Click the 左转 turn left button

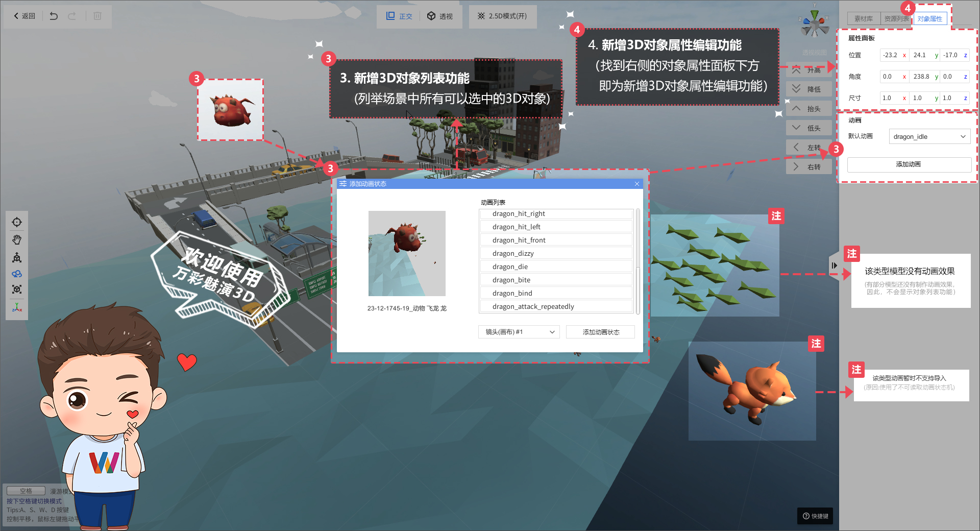point(809,147)
